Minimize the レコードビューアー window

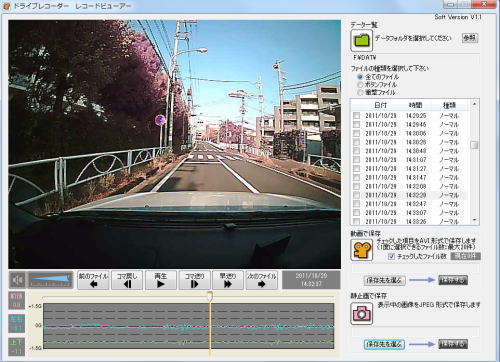(450, 4)
